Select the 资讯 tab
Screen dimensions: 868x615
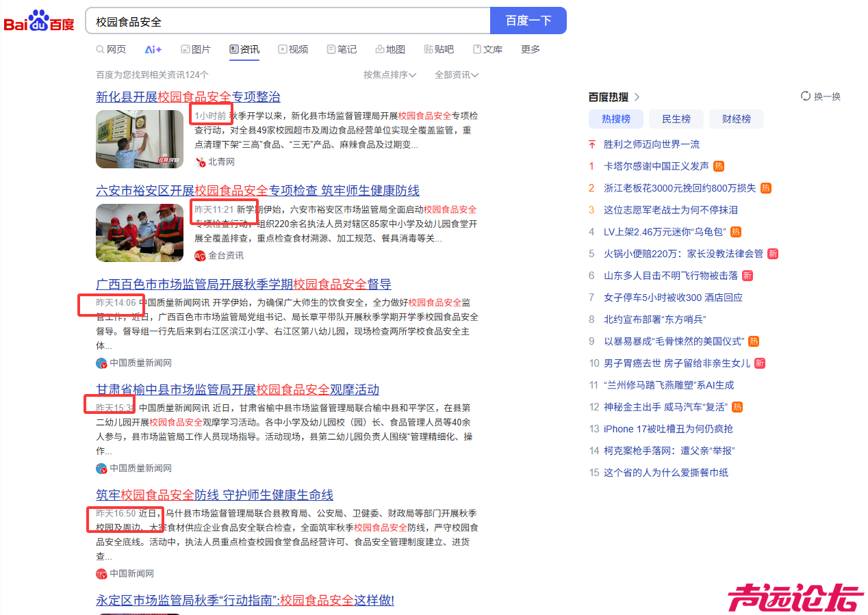(x=244, y=49)
